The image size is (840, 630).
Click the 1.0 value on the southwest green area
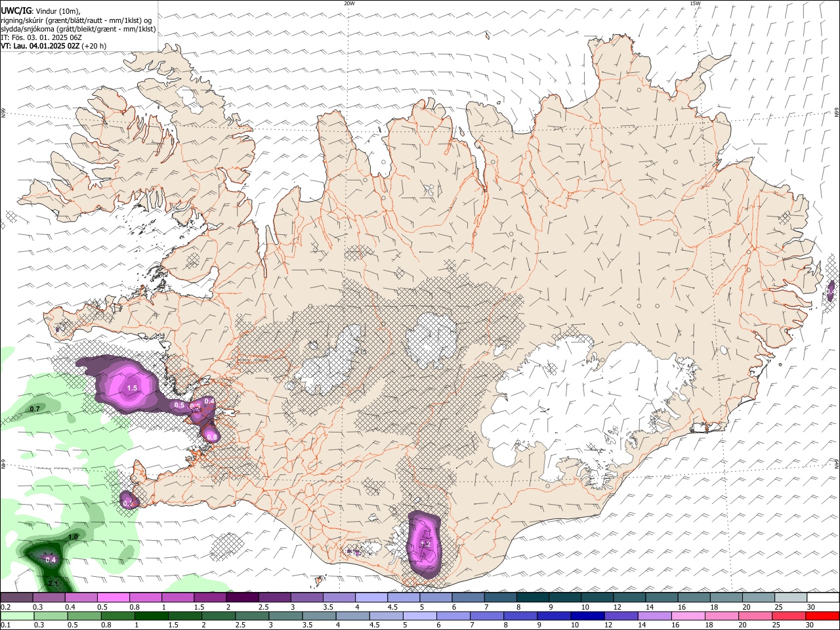pyautogui.click(x=73, y=537)
